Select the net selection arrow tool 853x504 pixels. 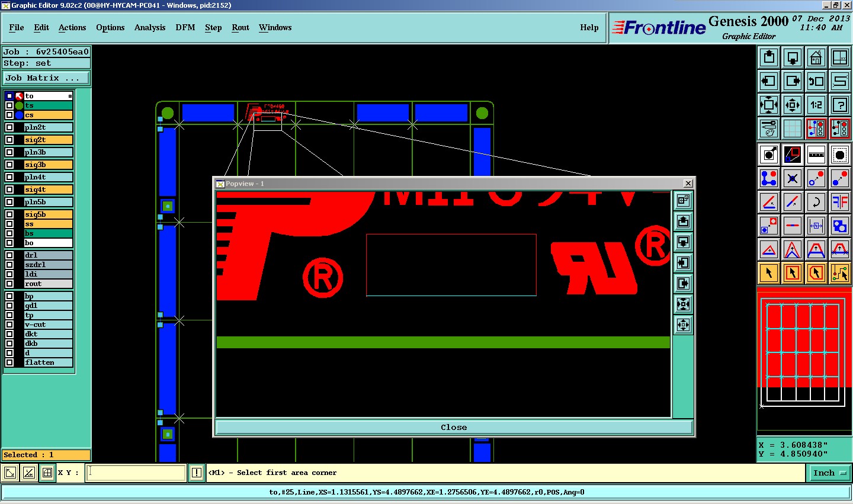(x=840, y=273)
